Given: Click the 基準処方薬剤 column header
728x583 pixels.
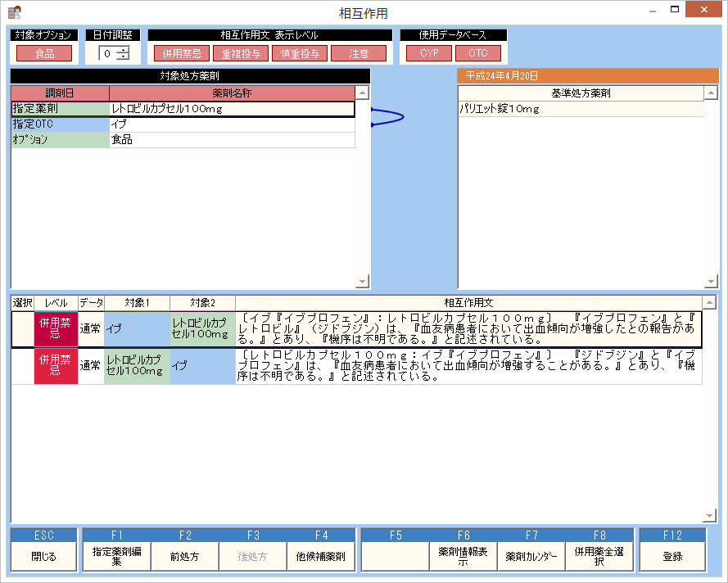Looking at the screenshot, I should (x=581, y=93).
